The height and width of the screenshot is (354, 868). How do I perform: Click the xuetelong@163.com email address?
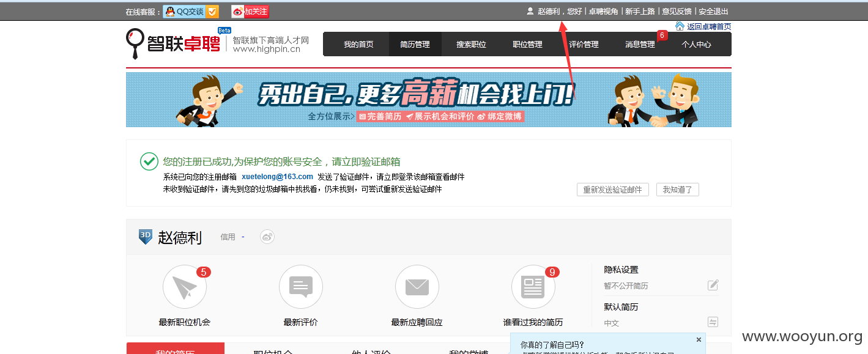click(x=277, y=177)
